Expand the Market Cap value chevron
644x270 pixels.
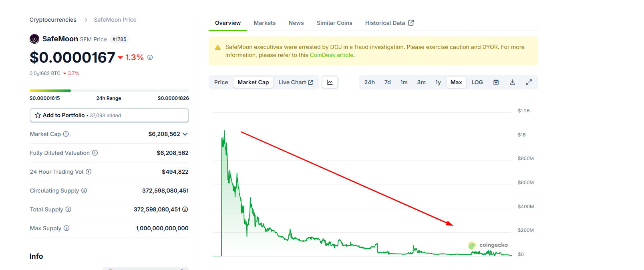[185, 134]
